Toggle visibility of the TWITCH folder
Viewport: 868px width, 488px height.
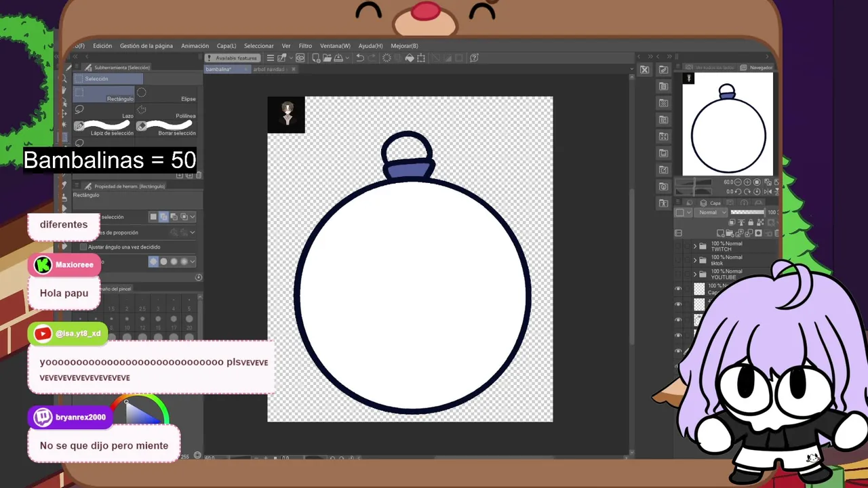click(x=678, y=246)
